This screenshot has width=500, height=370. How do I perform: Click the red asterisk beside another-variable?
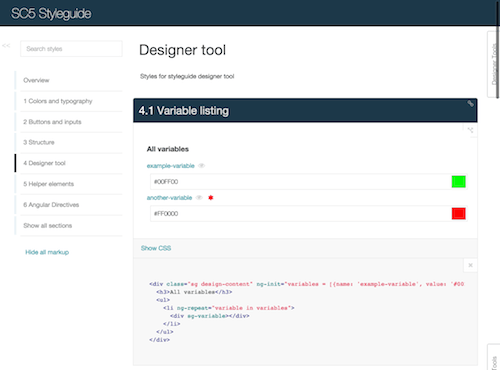(x=211, y=198)
